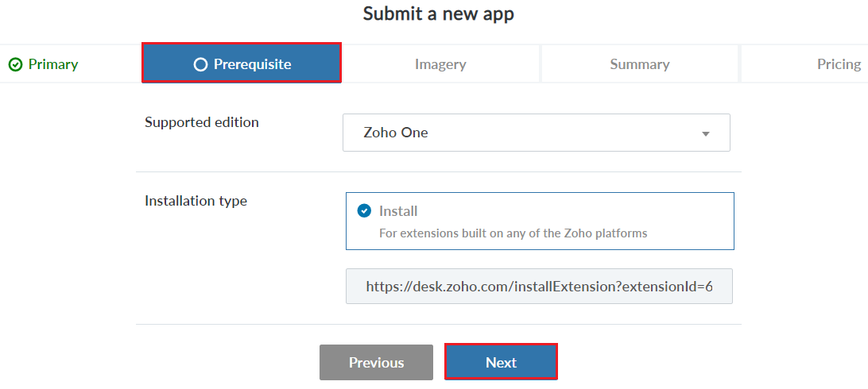Click the blue Next button
Screen dimensions: 868x389
[501, 362]
